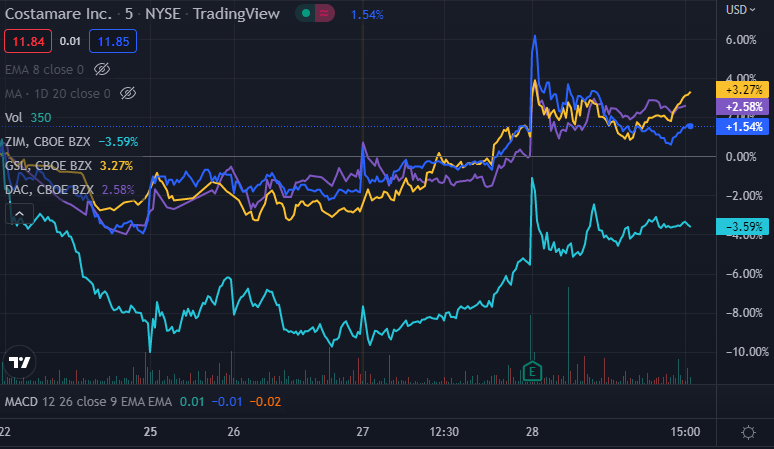This screenshot has height=449, width=774.
Task: Click the 12:30 time axis label
Action: tap(444, 432)
